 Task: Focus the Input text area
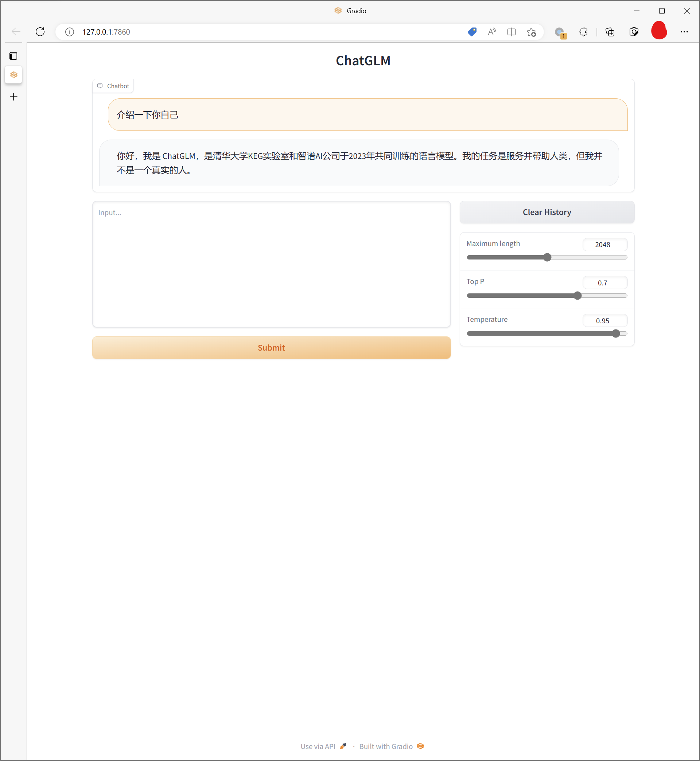[x=272, y=264]
